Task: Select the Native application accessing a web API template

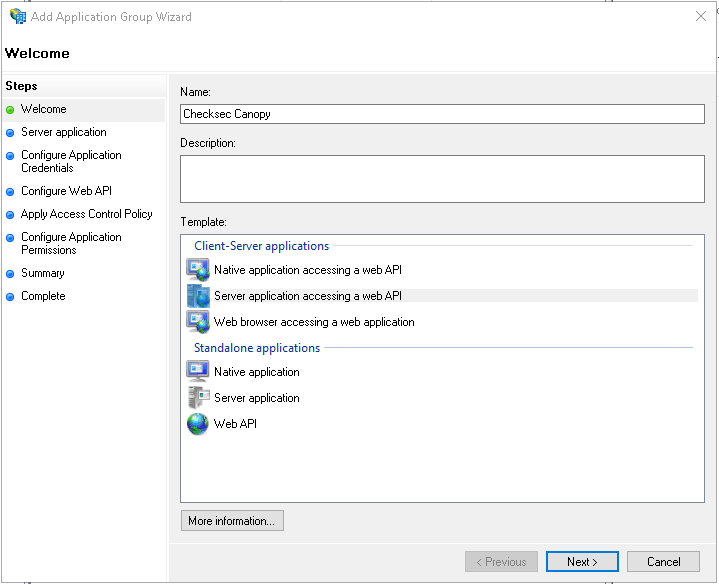Action: click(x=308, y=270)
